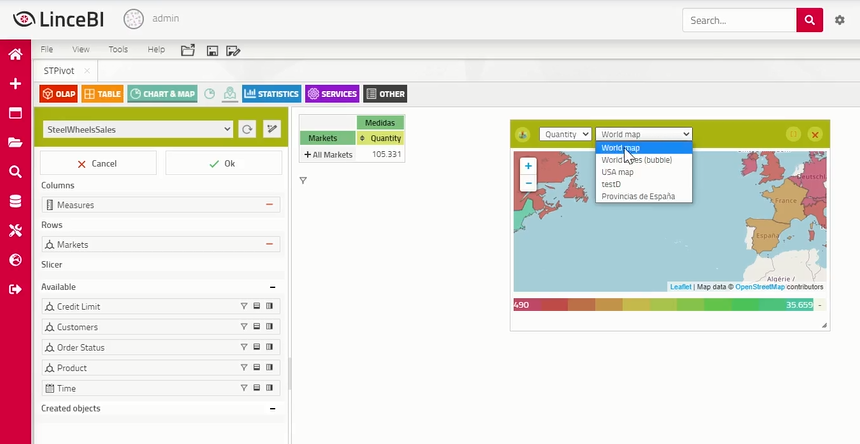860x444 pixels.
Task: Select Provincias de España option
Action: click(644, 196)
